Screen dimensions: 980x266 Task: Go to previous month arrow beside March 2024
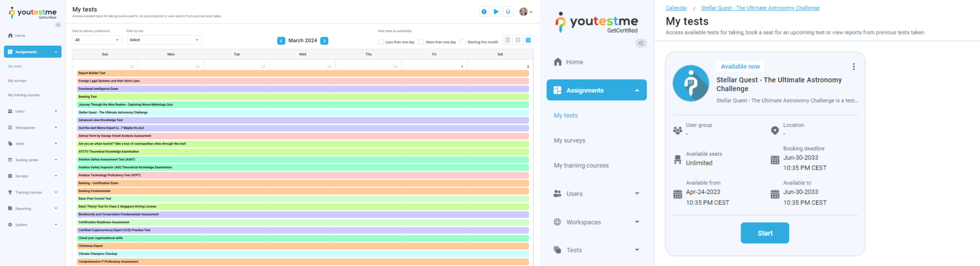pyautogui.click(x=281, y=41)
